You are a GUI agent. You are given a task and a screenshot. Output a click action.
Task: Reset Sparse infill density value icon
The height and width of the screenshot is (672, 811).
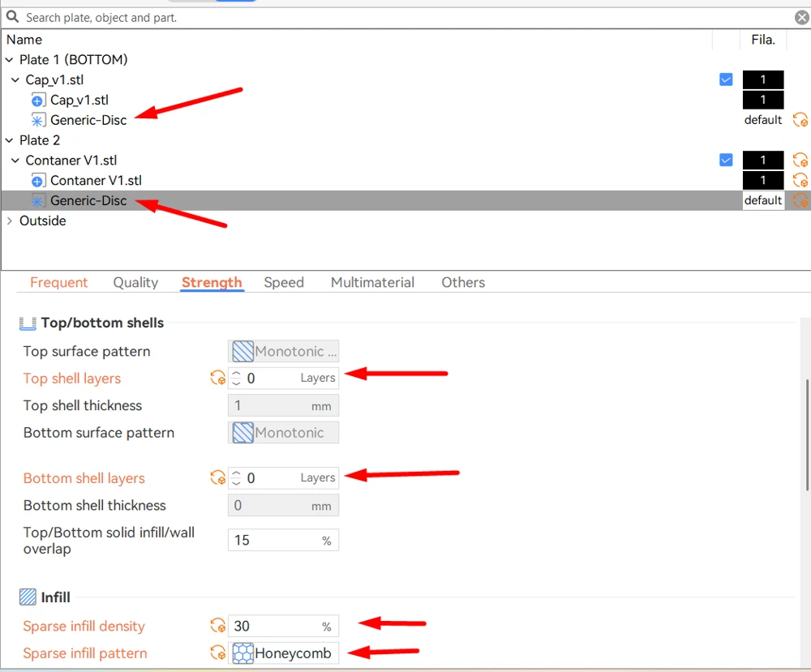[217, 626]
